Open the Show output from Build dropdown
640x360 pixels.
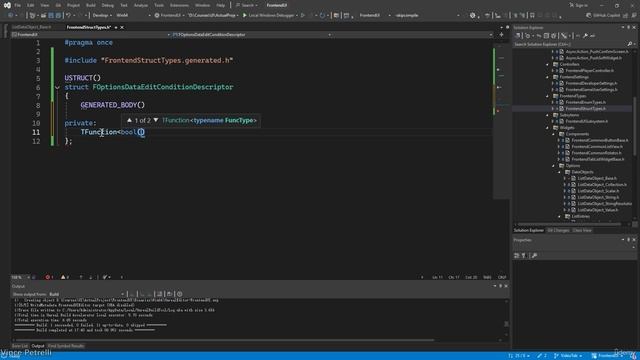[87, 294]
